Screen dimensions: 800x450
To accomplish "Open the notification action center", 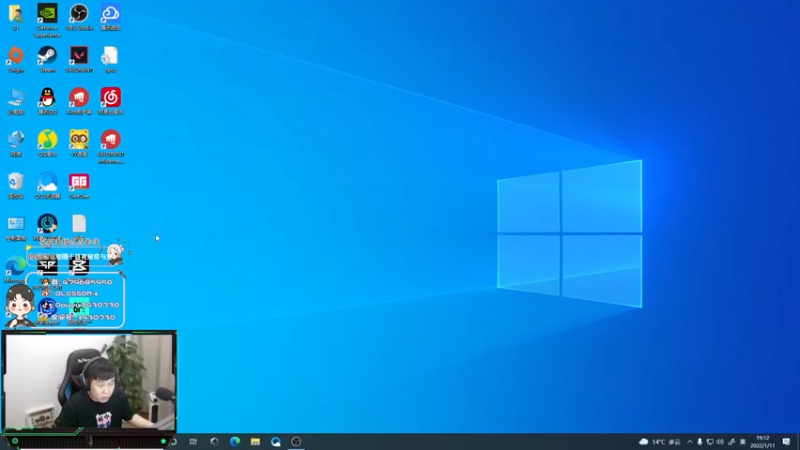I will (x=786, y=442).
